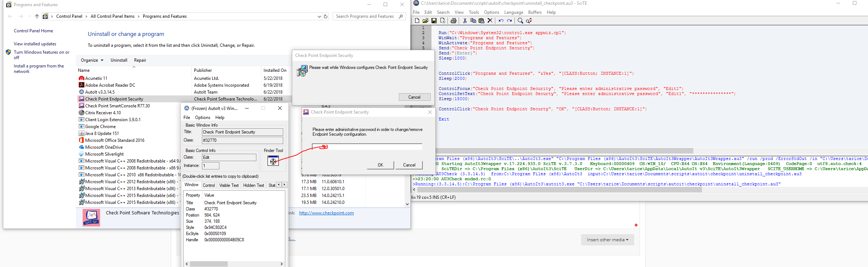Click the New file icon in SciTE toolbar

pyautogui.click(x=417, y=21)
